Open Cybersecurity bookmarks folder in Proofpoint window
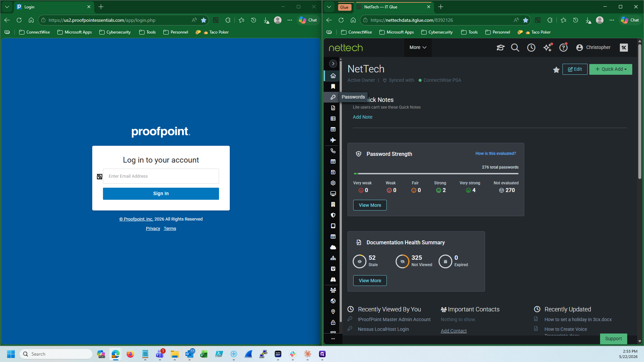644x362 pixels. coord(115,32)
